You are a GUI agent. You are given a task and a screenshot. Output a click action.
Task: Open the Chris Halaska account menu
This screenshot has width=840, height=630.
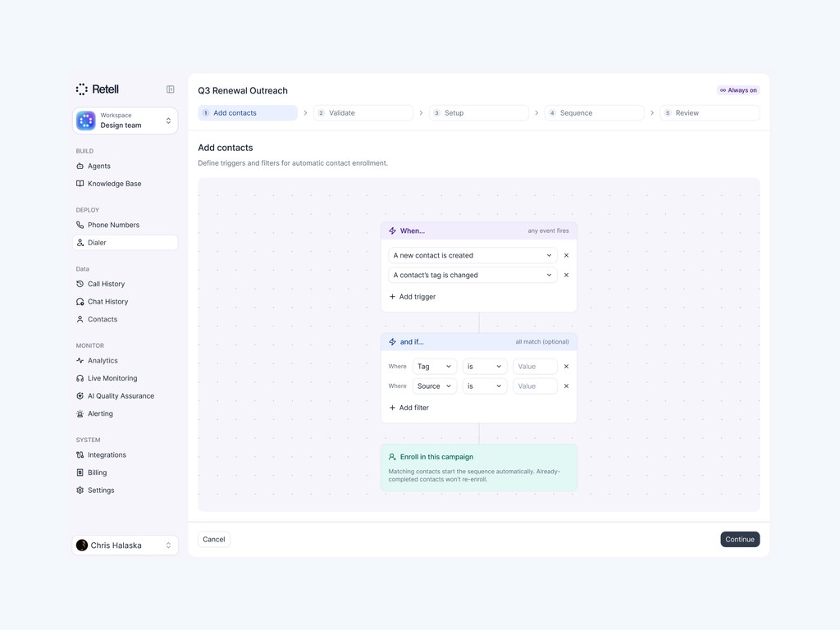point(125,546)
